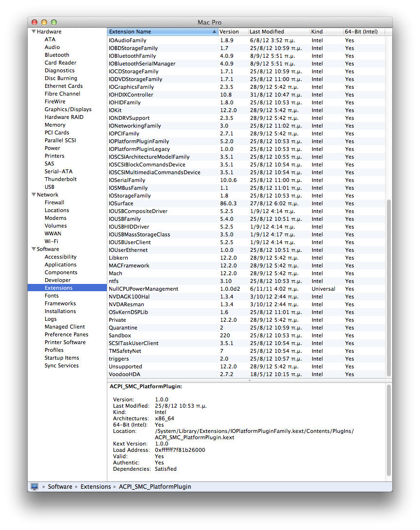
Task: Sort by the Kind column header
Action: (x=326, y=32)
